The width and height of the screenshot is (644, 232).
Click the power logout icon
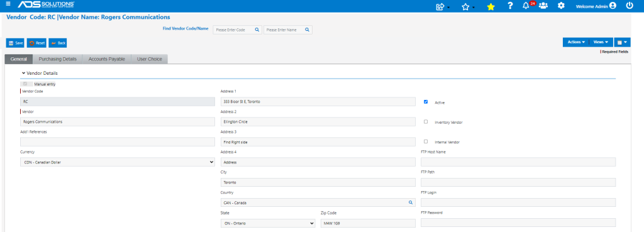click(x=629, y=6)
